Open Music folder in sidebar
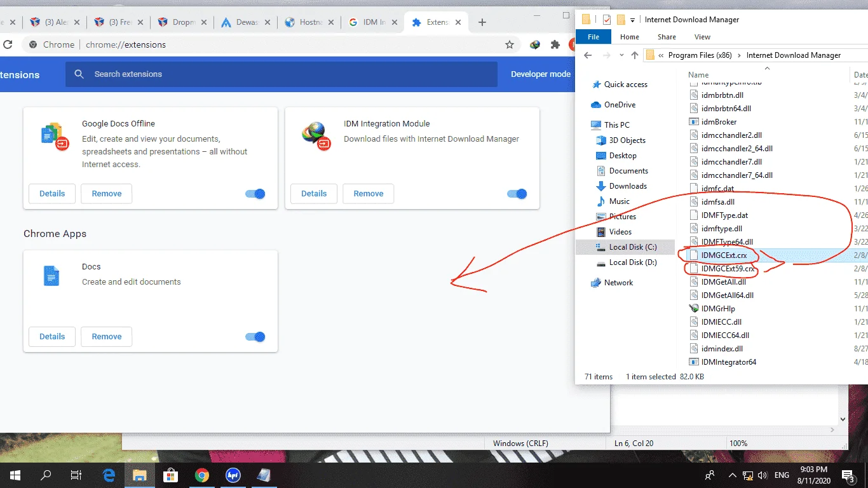Viewport: 868px width, 488px height. tap(619, 201)
